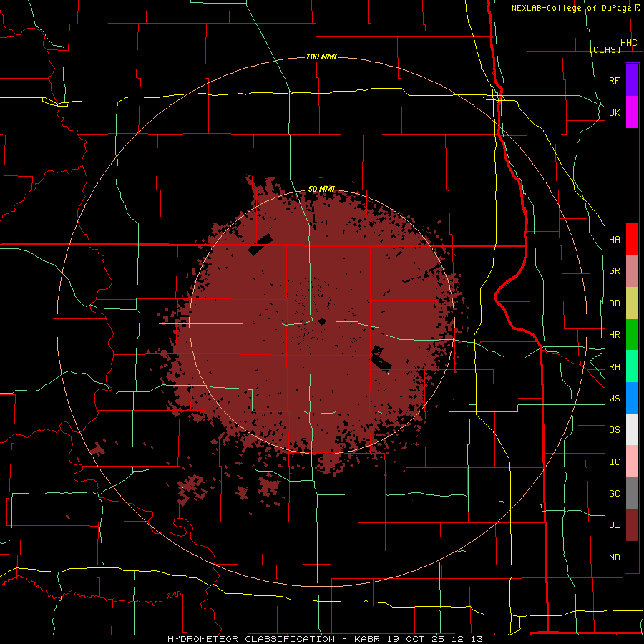Screen dimensions: 644x644
Task: Click the RF legend label
Action: (614, 80)
